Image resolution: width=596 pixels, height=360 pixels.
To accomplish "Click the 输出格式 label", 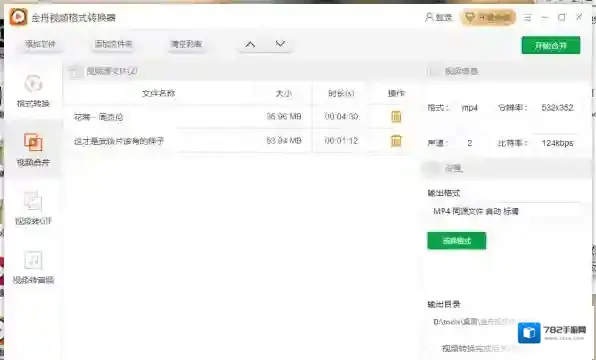I will (x=444, y=193).
